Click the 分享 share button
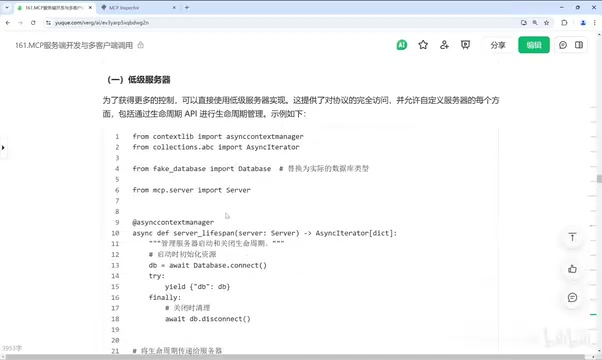Viewport: 602px width, 360px height. pos(498,45)
